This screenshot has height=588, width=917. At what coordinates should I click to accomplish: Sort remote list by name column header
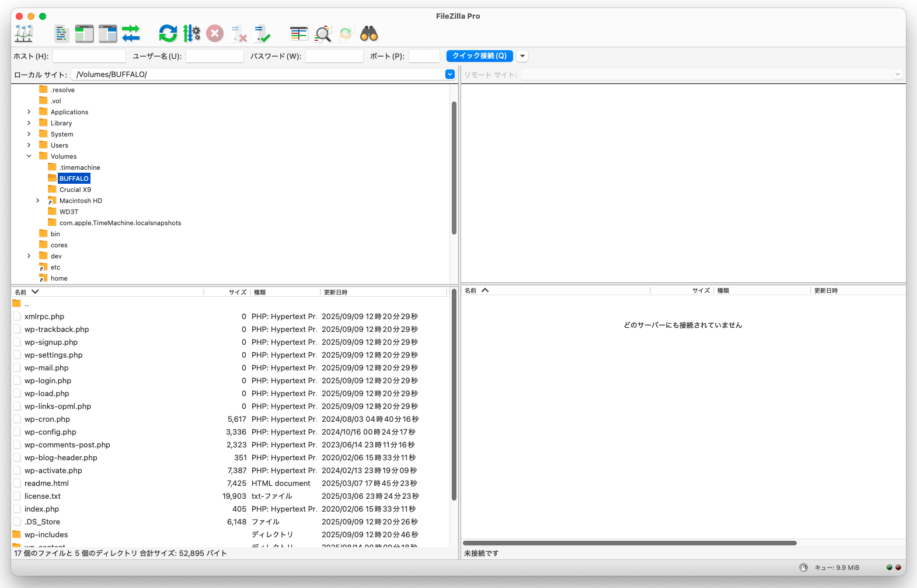556,290
